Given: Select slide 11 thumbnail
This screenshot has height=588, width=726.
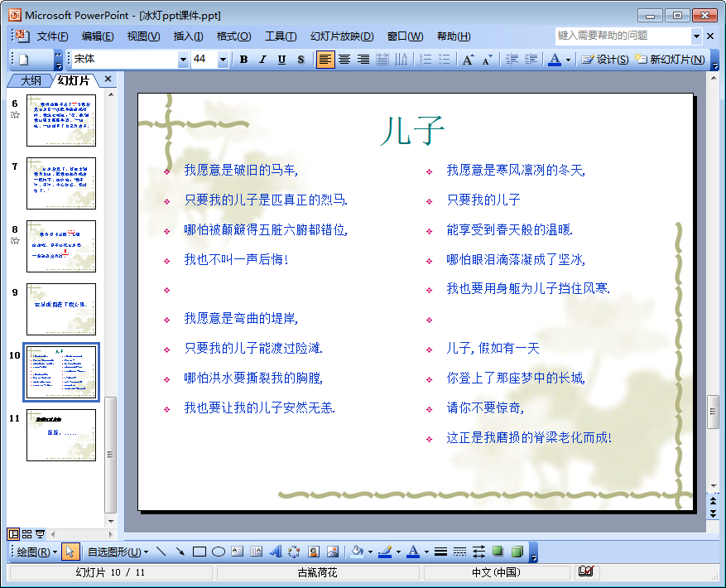Looking at the screenshot, I should (61, 435).
